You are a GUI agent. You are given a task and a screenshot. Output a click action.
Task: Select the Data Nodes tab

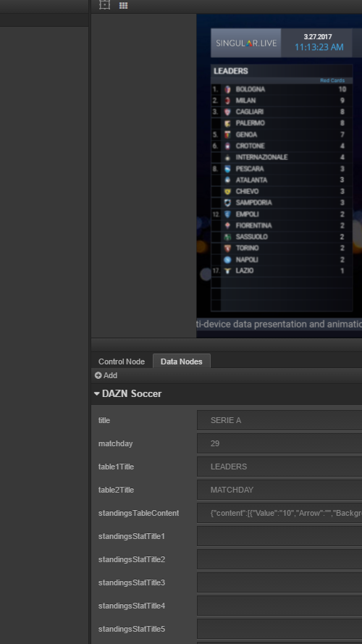182,361
